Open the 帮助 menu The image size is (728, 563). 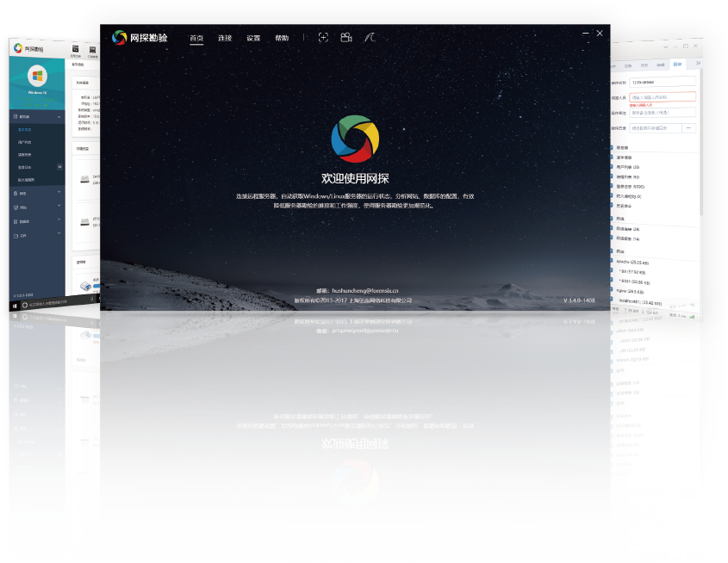[x=282, y=38]
